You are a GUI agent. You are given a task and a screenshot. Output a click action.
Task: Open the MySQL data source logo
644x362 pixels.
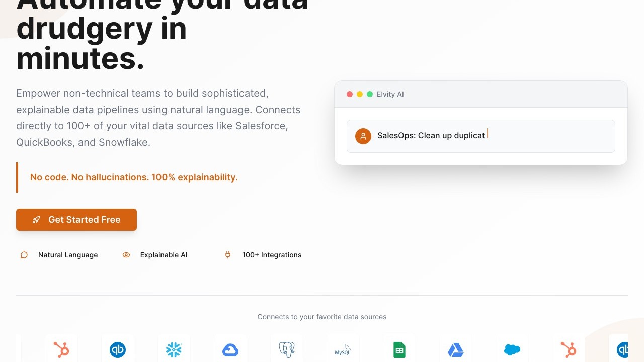(343, 350)
